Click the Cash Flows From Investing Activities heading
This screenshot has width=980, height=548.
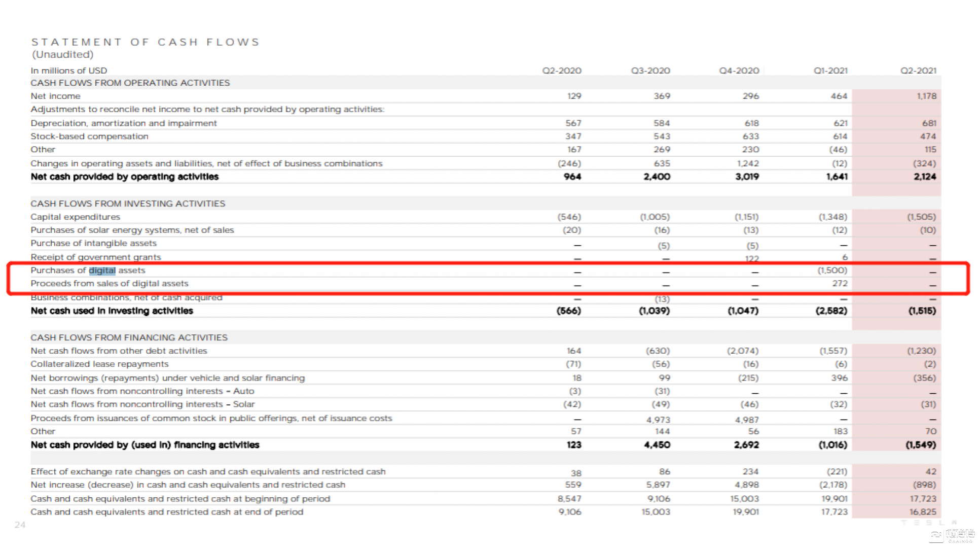tap(128, 203)
